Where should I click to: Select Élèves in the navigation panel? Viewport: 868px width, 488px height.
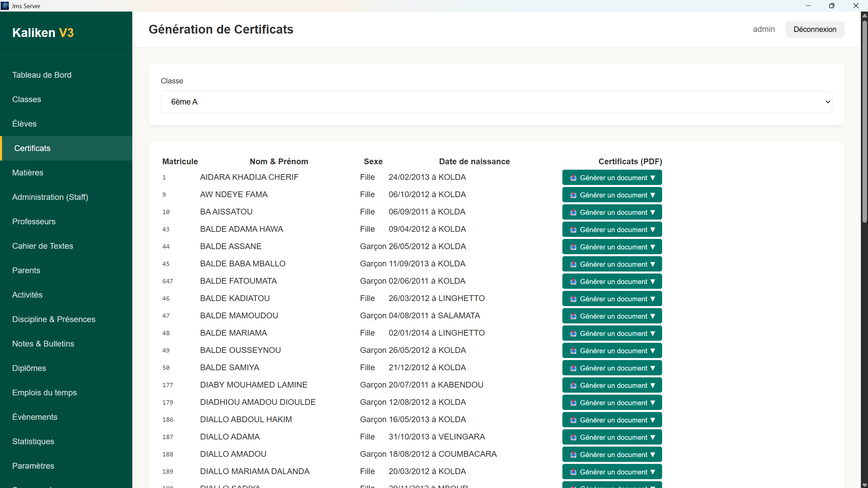pyautogui.click(x=24, y=124)
